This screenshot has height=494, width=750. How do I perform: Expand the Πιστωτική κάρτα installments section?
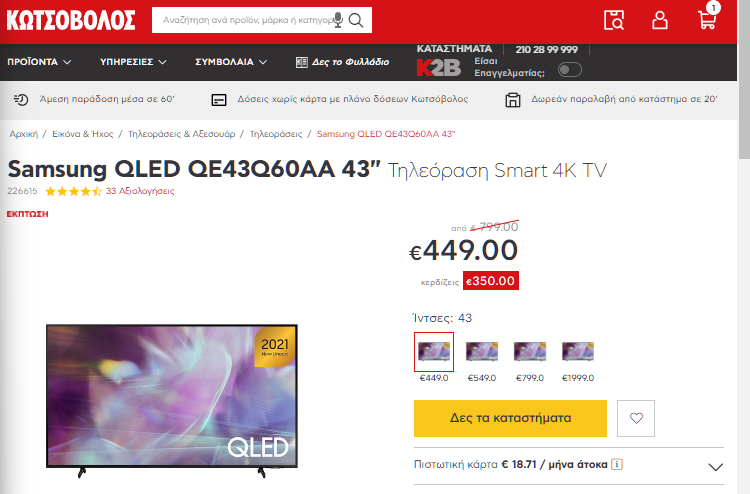715,467
